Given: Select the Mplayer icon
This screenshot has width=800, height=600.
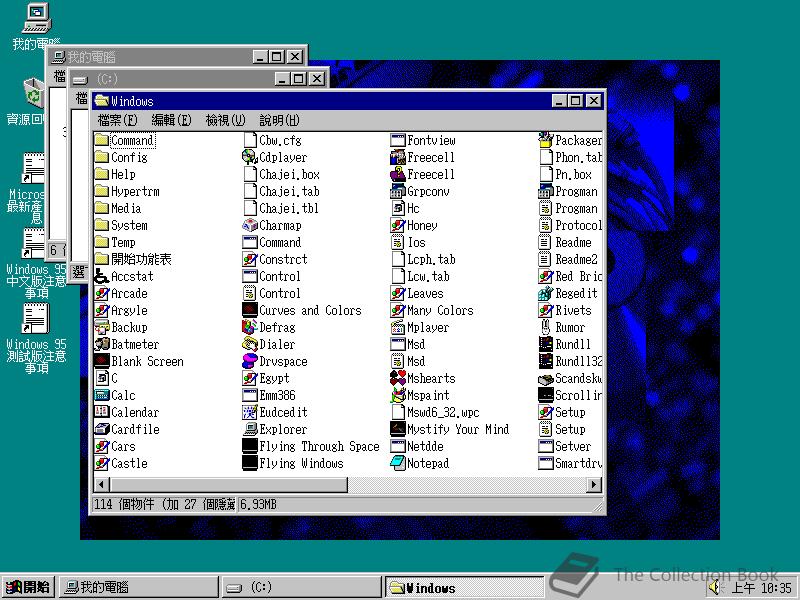Looking at the screenshot, I should (x=397, y=327).
